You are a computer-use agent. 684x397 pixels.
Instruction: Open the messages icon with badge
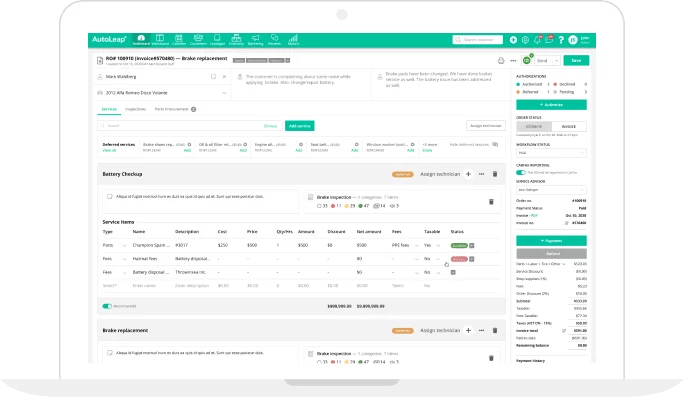(549, 40)
